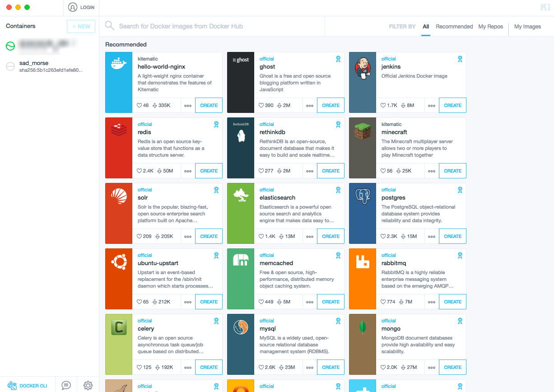Open more options for hello-world-nginx
This screenshot has width=554, height=392.
point(188,106)
